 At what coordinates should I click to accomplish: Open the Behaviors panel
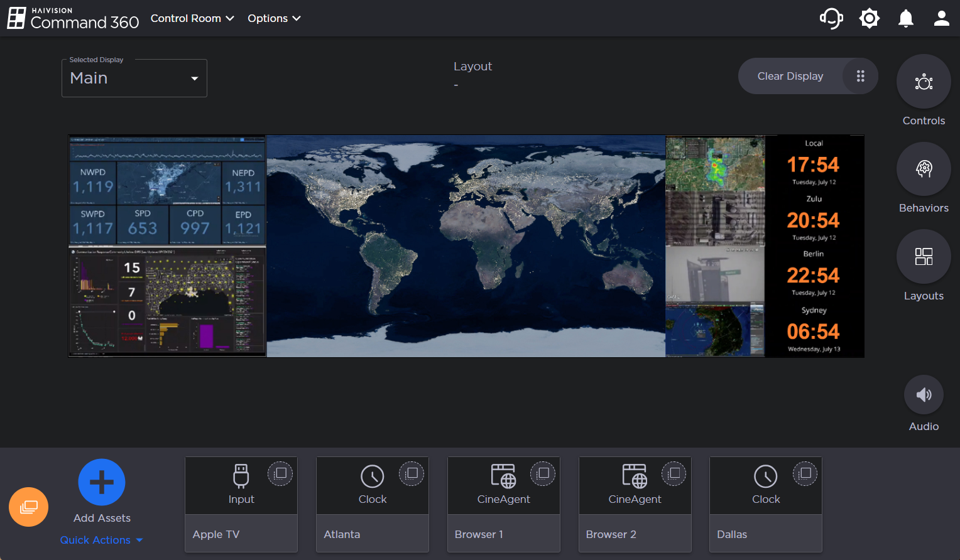coord(924,169)
